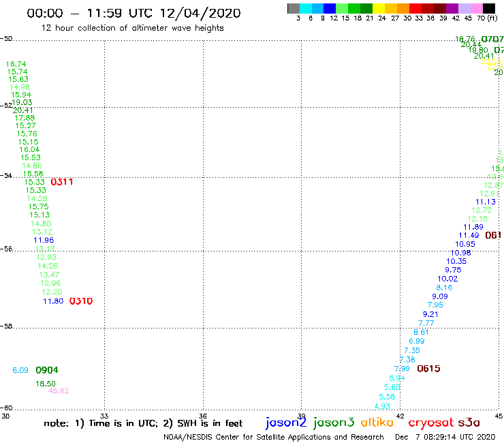Viewport: 504px width, 443px height.
Task: Select the pink 45-70 ft swatch
Action: (x=476, y=8)
